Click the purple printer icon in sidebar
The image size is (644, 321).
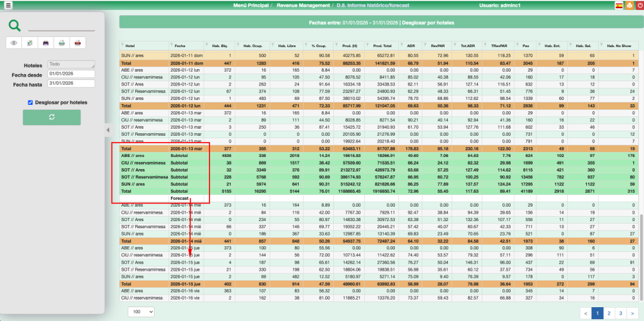click(46, 43)
